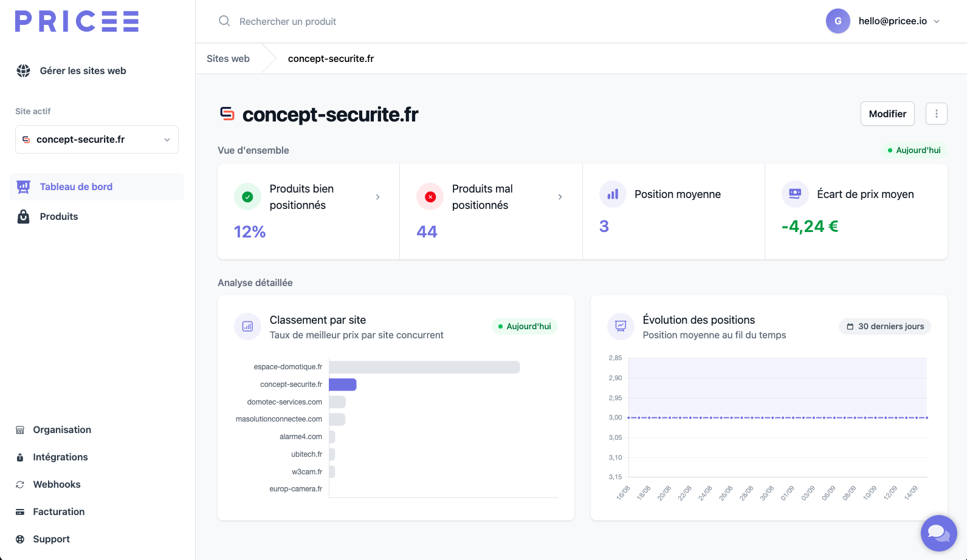Open Produits in the sidebar

[59, 217]
